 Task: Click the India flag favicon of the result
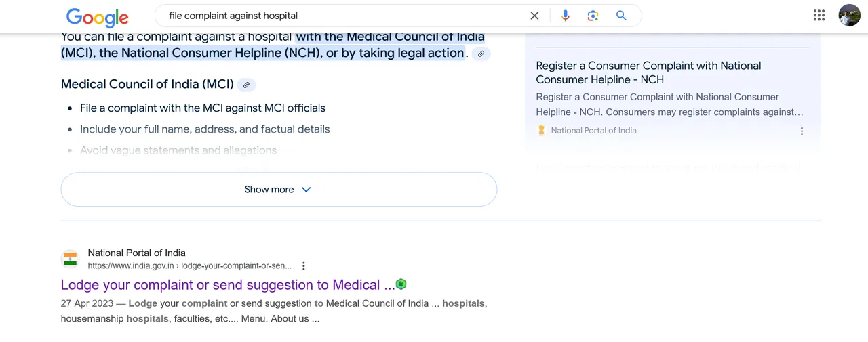[x=71, y=259]
